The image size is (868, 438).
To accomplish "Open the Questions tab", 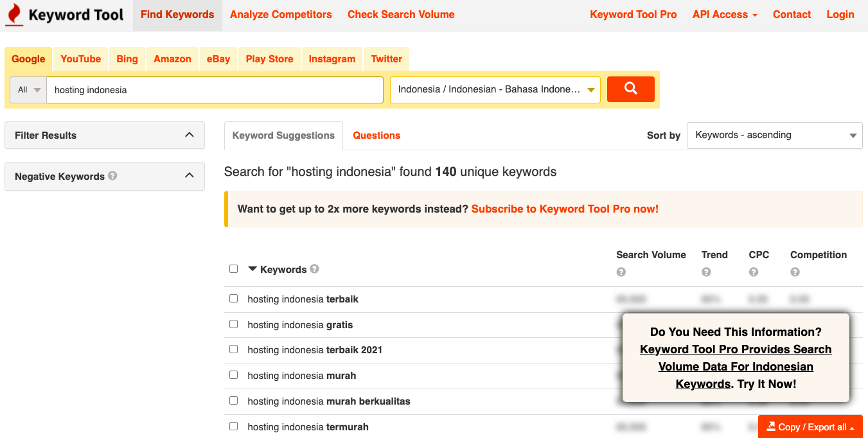I will tap(376, 136).
